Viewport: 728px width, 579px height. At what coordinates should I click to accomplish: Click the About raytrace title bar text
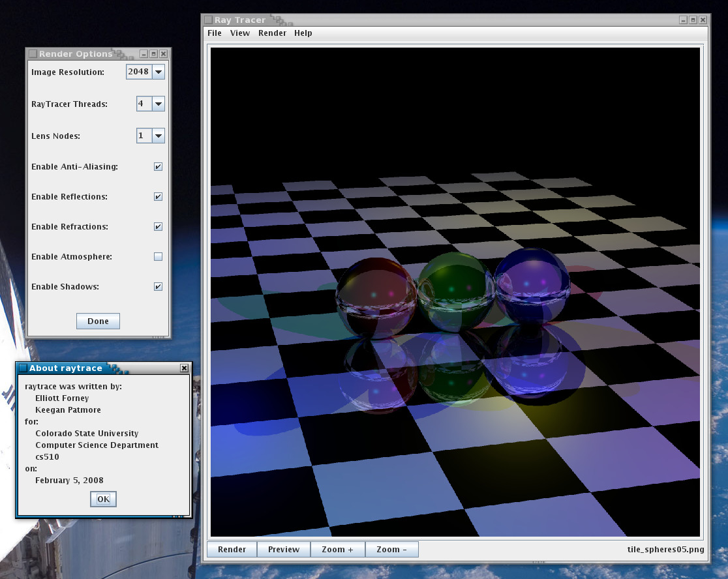click(65, 368)
